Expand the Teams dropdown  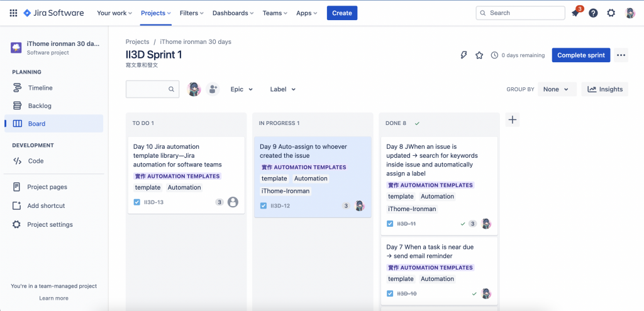coord(275,13)
